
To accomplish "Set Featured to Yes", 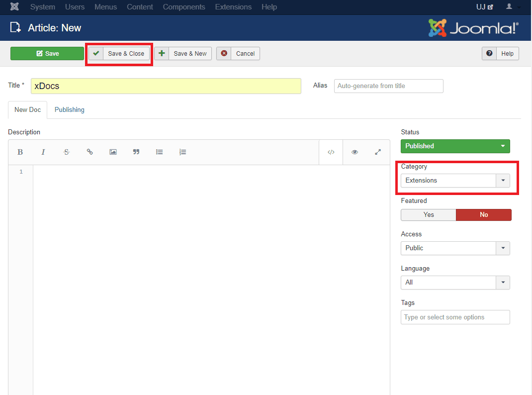I will [x=428, y=215].
